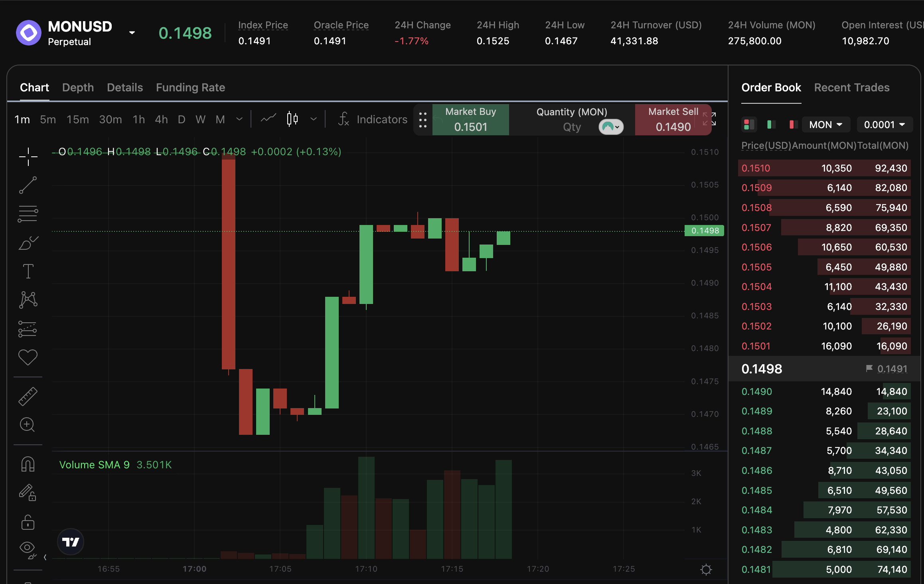Select the text annotation tool
924x584 pixels.
coord(28,271)
